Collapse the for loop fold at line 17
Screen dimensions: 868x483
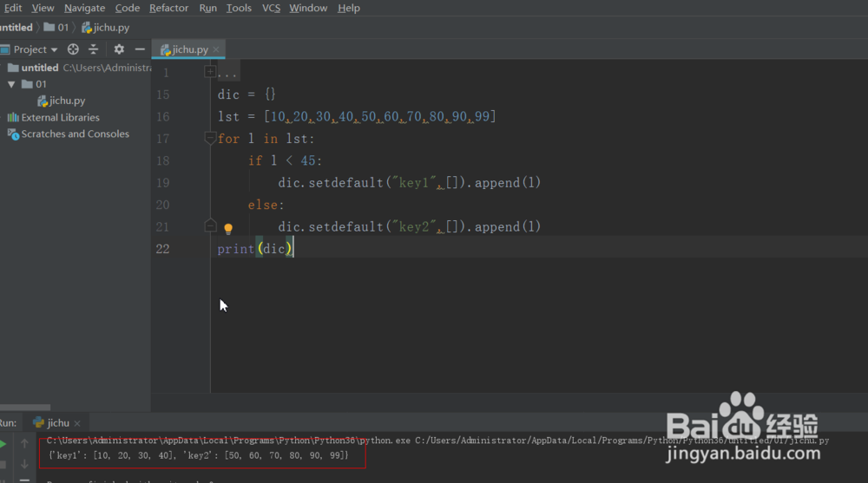coord(210,138)
